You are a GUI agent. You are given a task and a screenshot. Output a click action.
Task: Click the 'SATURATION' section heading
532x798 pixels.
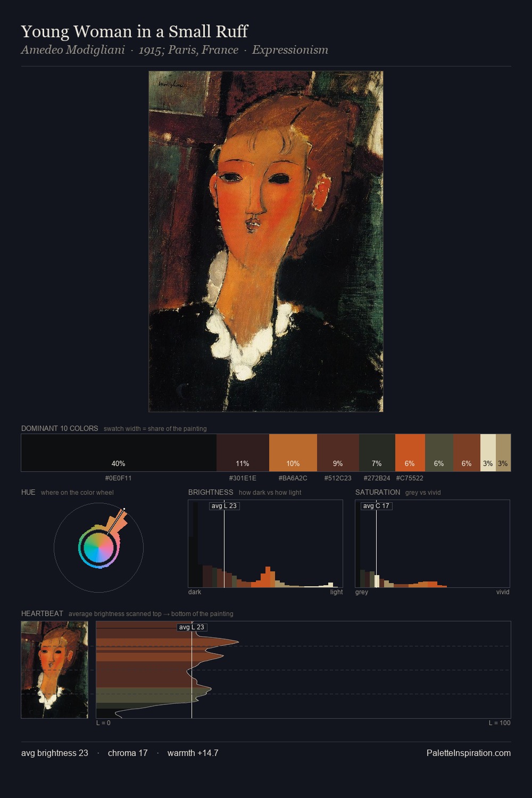coord(378,492)
